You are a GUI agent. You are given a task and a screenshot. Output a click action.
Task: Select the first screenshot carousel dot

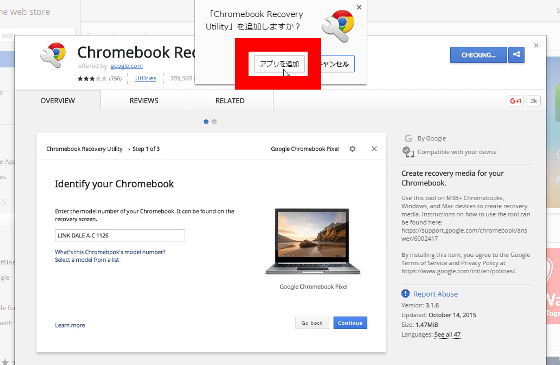coord(206,122)
